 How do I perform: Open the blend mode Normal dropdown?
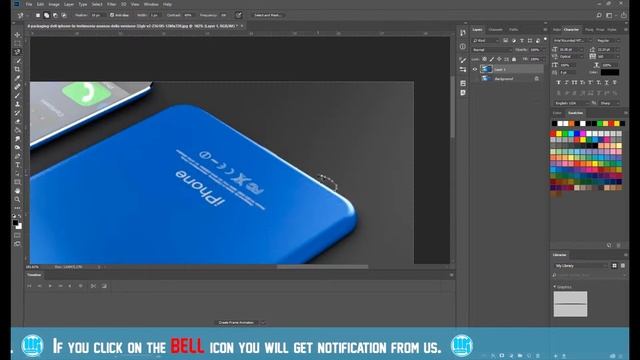[x=492, y=50]
